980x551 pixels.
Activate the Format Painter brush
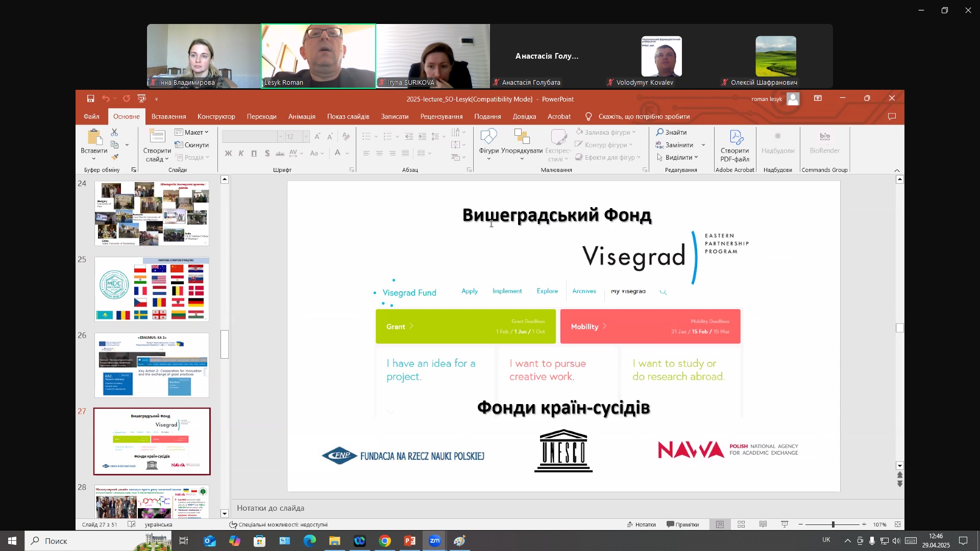click(x=115, y=157)
